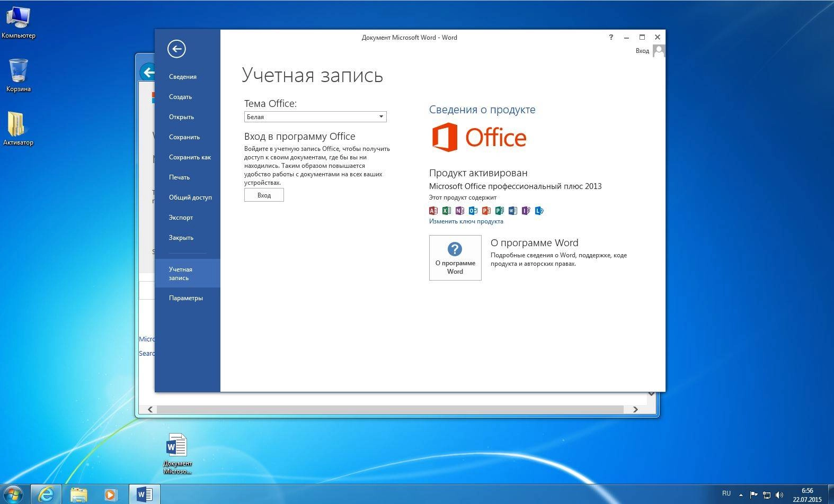Click the volume speaker tray icon
Viewport: 834px width, 504px height.
click(x=779, y=495)
